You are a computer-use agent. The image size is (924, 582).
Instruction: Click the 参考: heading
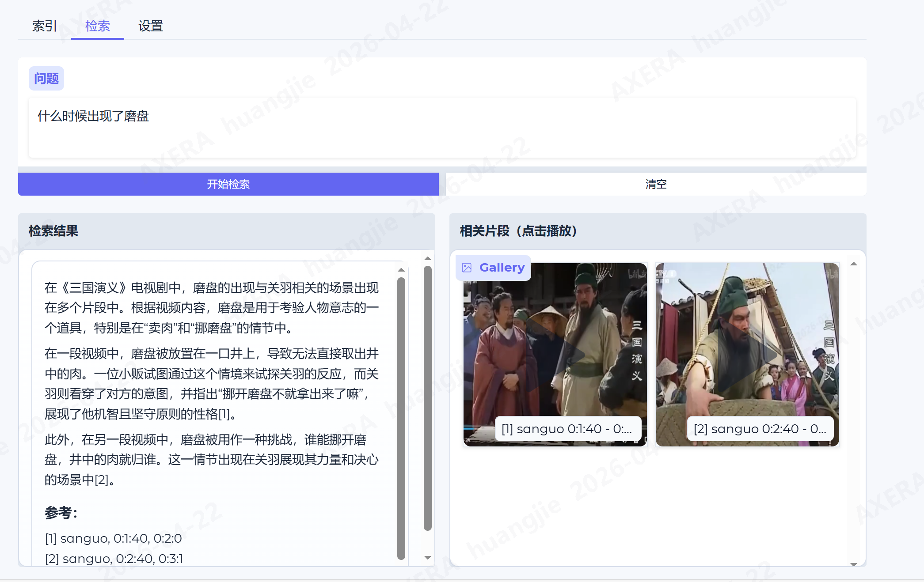[x=61, y=513]
